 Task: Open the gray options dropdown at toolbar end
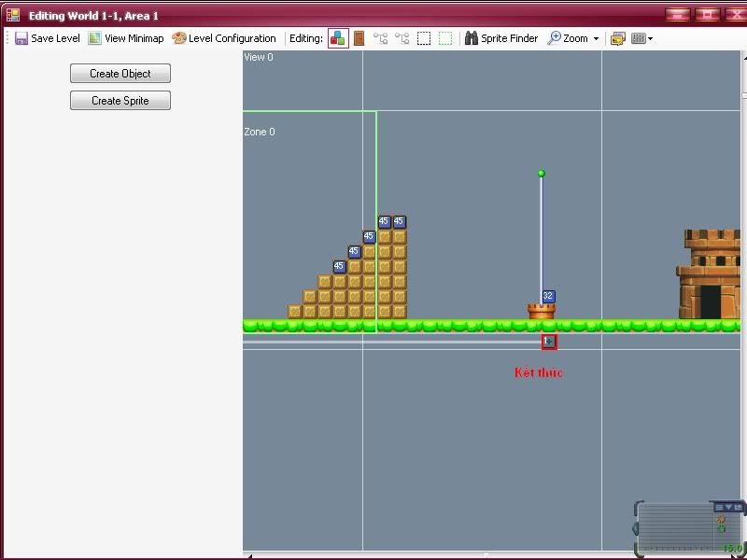pyautogui.click(x=641, y=38)
